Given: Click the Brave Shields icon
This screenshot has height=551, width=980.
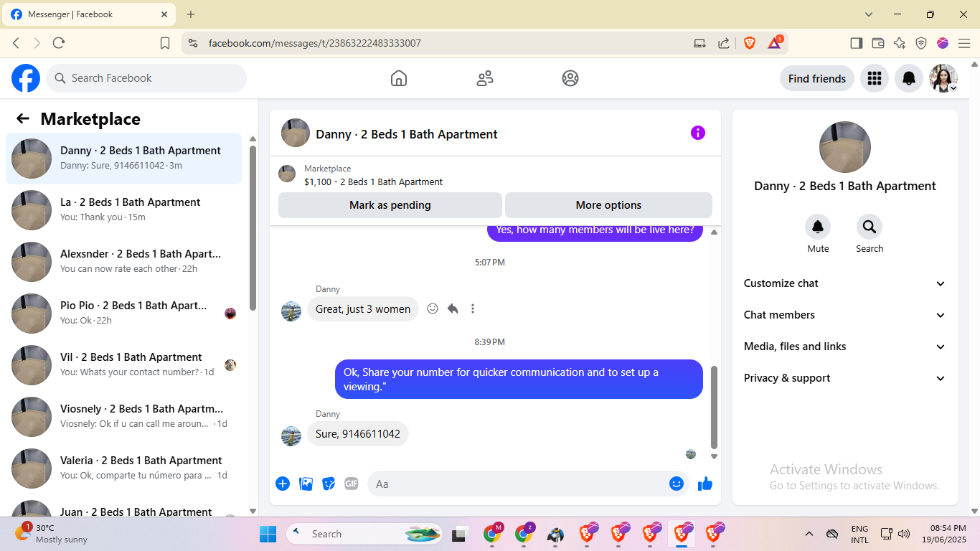Looking at the screenshot, I should click(750, 43).
